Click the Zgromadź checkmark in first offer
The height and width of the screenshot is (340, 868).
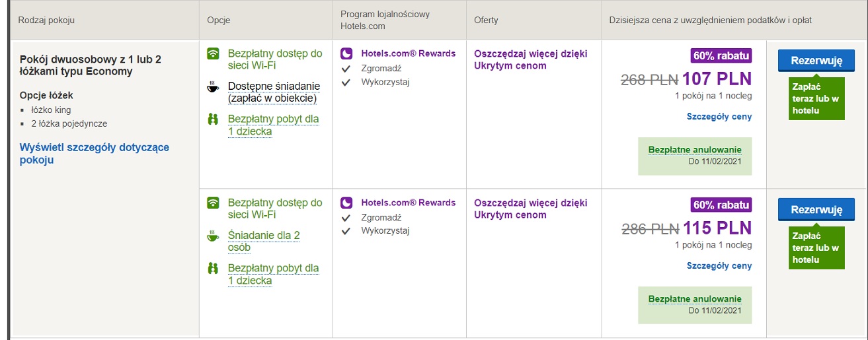point(345,69)
